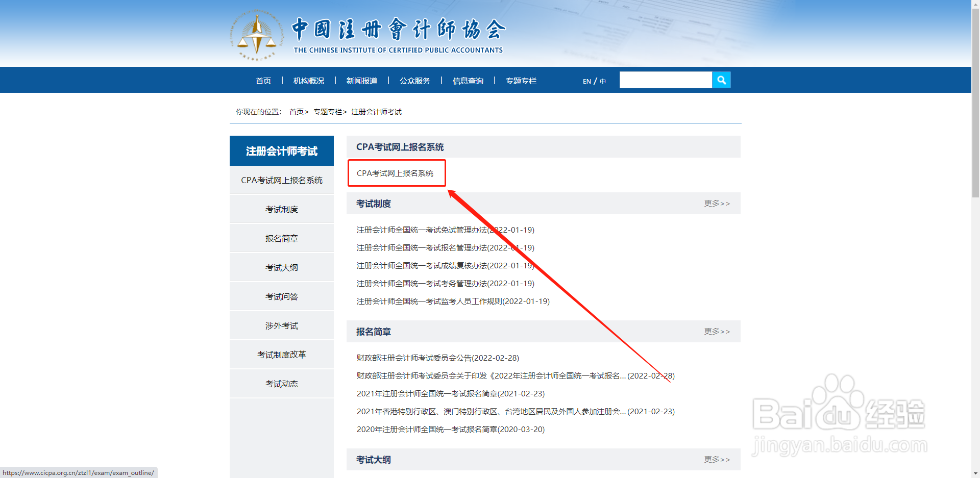The height and width of the screenshot is (478, 980).
Task: Select sidebar item 涉外考试
Action: pyautogui.click(x=282, y=325)
